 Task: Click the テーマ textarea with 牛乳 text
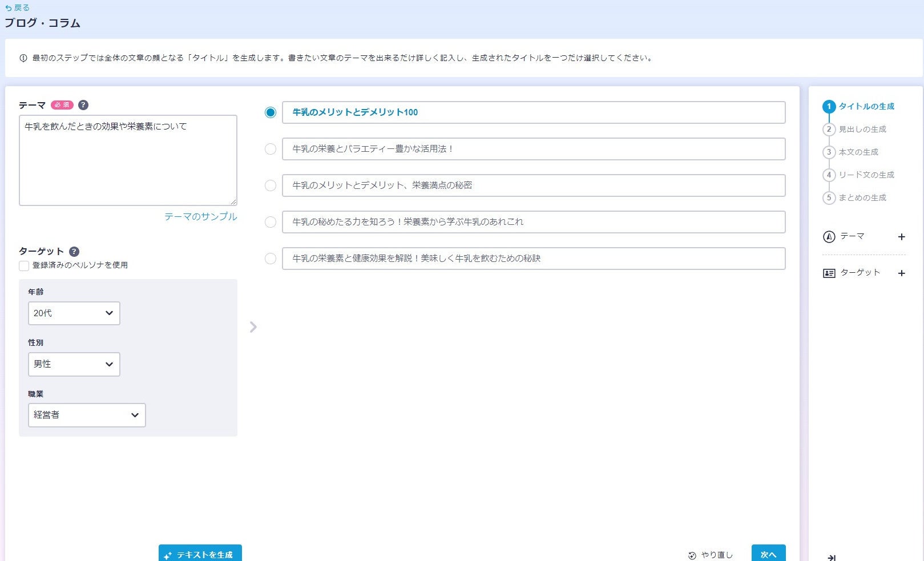[x=128, y=160]
